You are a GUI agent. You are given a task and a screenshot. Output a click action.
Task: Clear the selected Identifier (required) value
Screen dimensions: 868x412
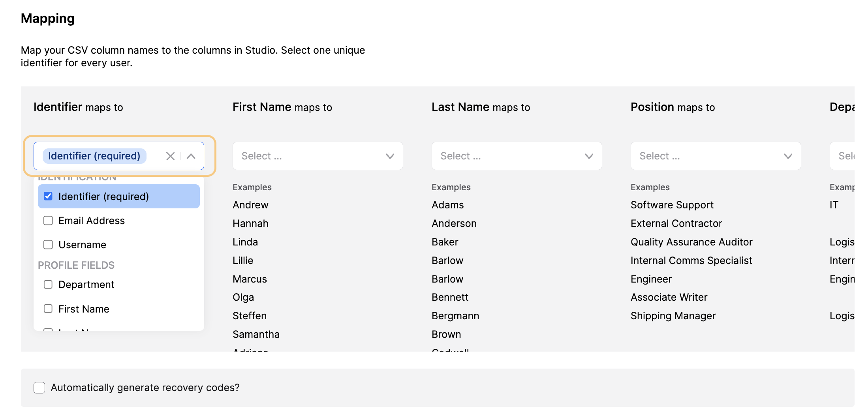[170, 156]
